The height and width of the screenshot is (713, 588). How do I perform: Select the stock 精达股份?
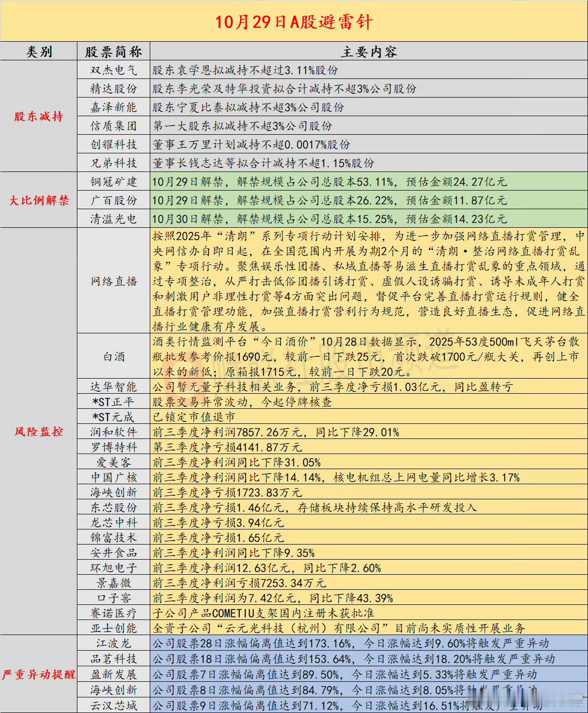(114, 89)
